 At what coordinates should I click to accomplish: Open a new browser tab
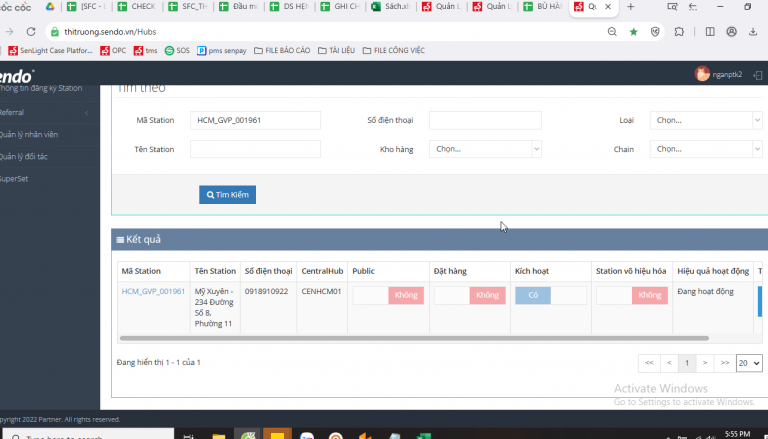coord(630,7)
